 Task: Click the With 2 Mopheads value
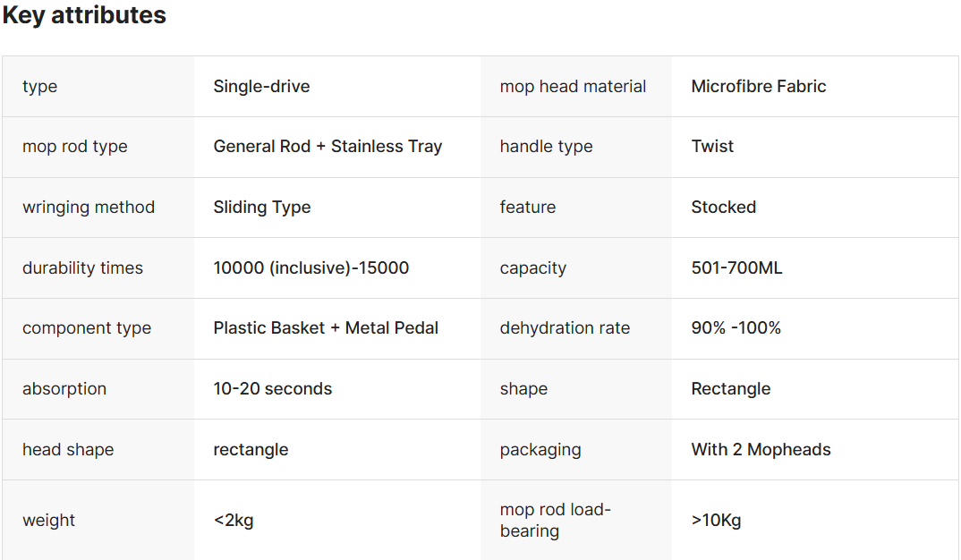pyautogui.click(x=761, y=450)
